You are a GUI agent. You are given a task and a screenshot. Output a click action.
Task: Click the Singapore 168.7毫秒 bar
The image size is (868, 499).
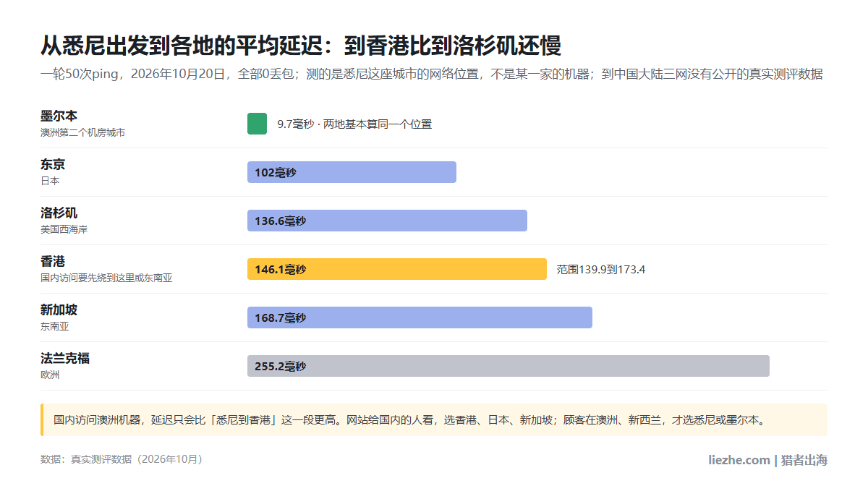[420, 317]
